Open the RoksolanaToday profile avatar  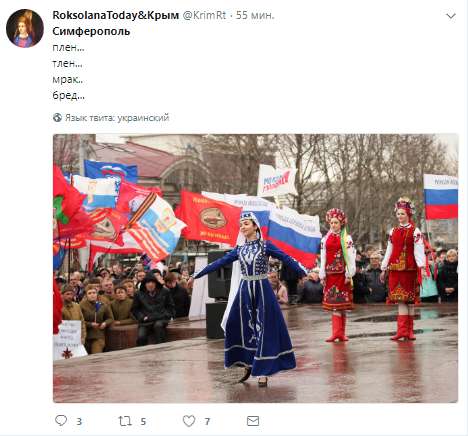tap(25, 28)
